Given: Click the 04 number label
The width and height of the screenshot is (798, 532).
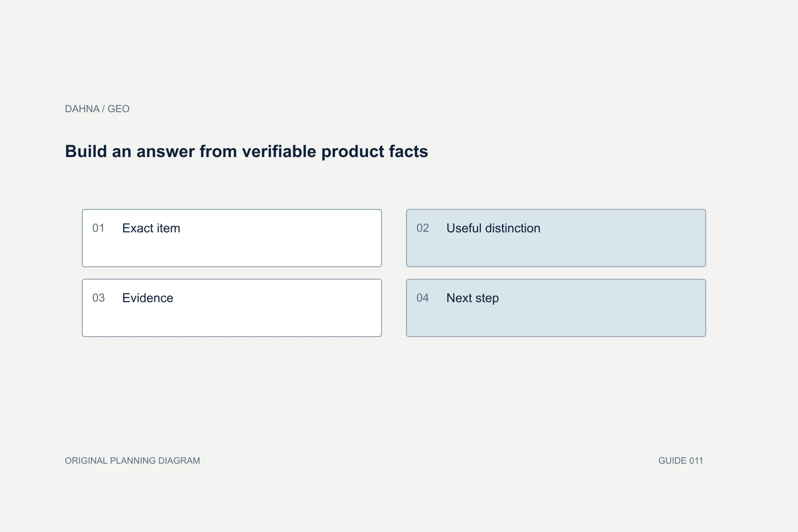Looking at the screenshot, I should coord(422,298).
